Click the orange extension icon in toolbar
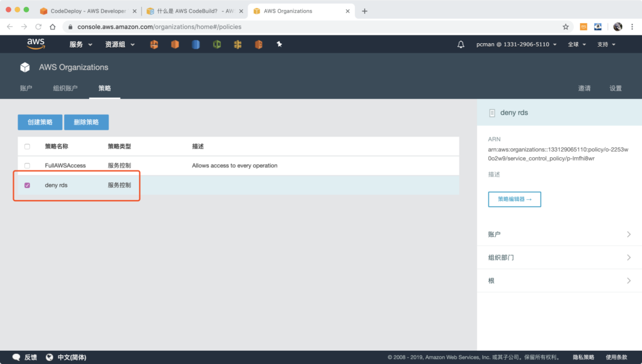 tap(584, 27)
